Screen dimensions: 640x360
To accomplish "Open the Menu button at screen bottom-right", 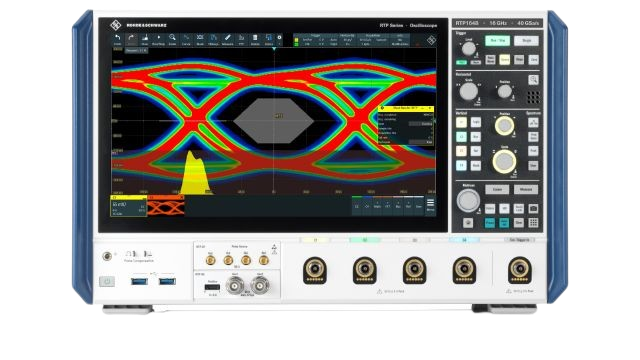I will tap(430, 205).
